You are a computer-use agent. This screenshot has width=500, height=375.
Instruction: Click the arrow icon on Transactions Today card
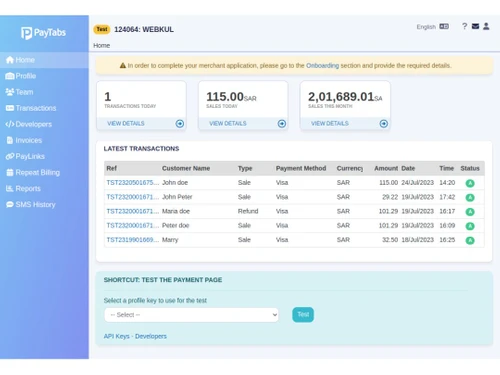(180, 124)
